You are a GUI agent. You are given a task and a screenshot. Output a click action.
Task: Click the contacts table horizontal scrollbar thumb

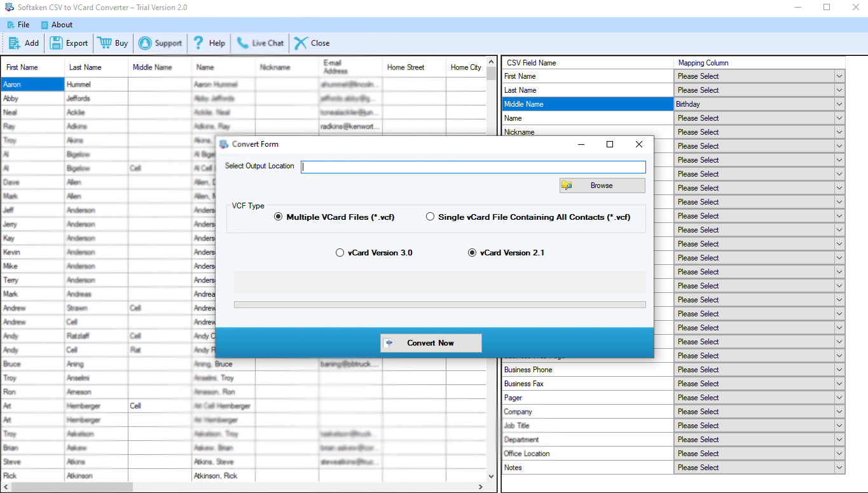click(x=72, y=487)
